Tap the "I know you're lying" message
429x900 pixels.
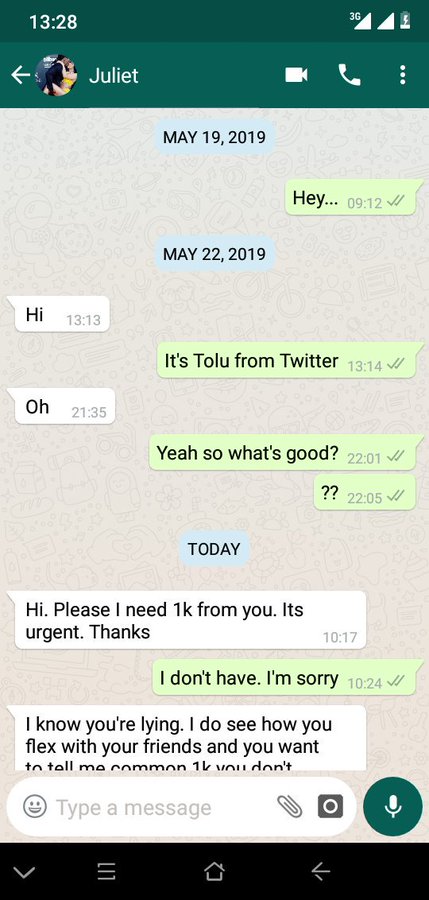(x=190, y=738)
